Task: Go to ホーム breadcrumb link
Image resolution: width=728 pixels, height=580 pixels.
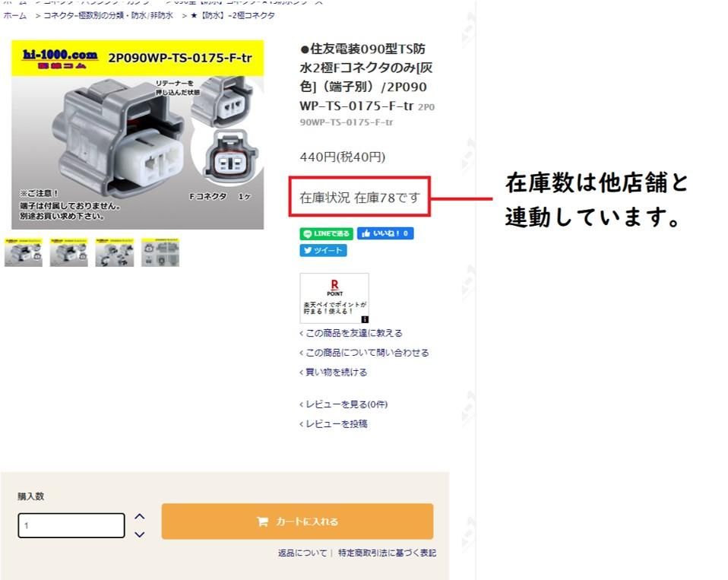Action: click(x=15, y=16)
